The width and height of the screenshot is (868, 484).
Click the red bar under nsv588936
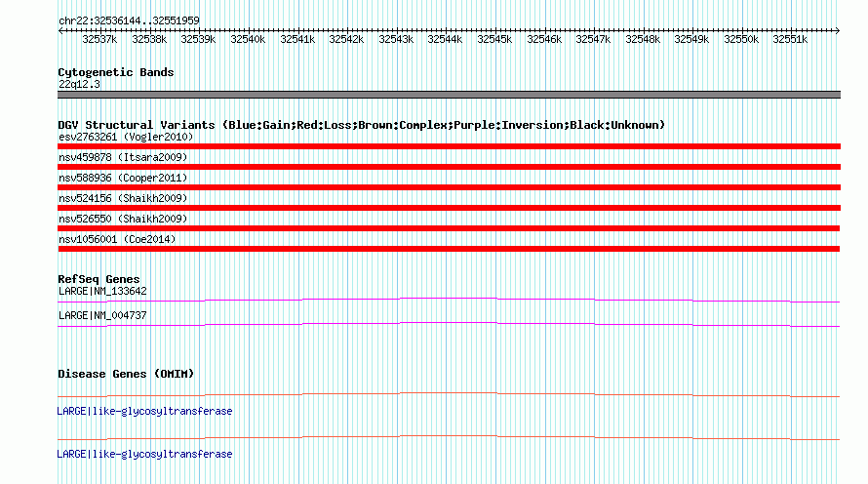(449, 187)
